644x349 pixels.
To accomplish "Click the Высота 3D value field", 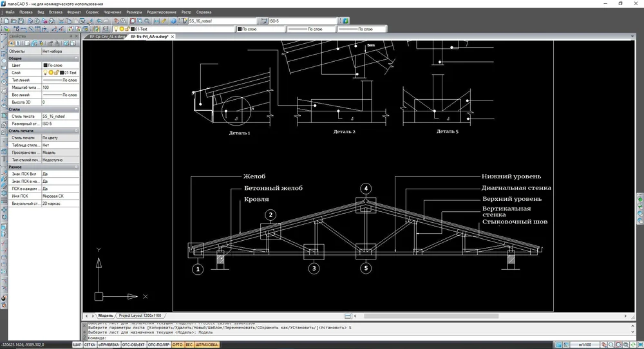I will click(61, 102).
